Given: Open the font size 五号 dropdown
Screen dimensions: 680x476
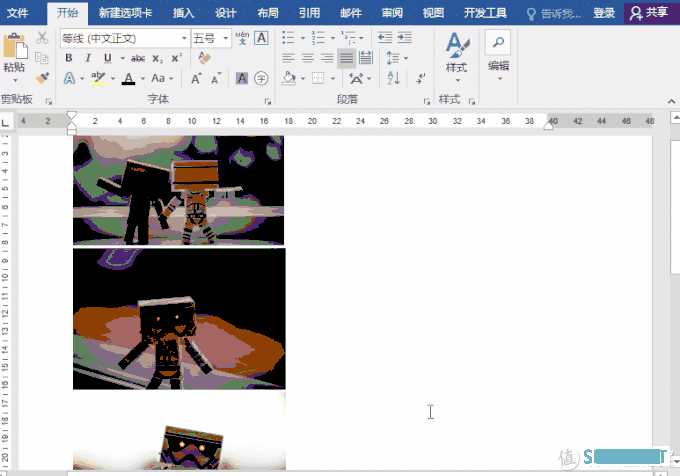Looking at the screenshot, I should pyautogui.click(x=226, y=38).
